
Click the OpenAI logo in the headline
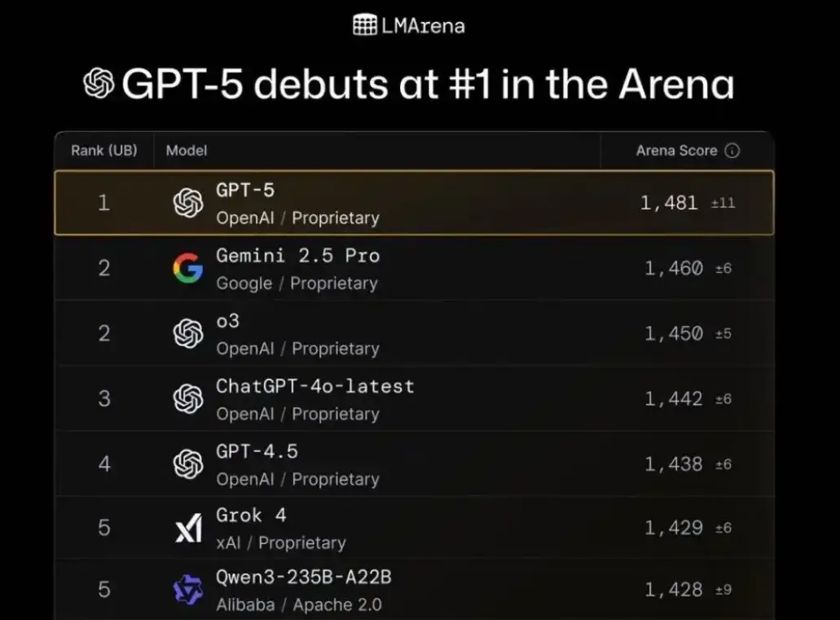[x=99, y=83]
